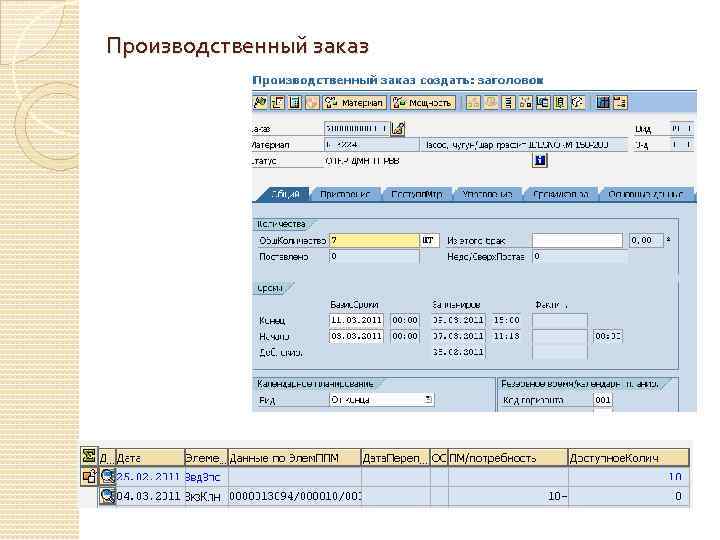Click the ДатаПереп column header
This screenshot has height=540, width=720.
tap(396, 458)
